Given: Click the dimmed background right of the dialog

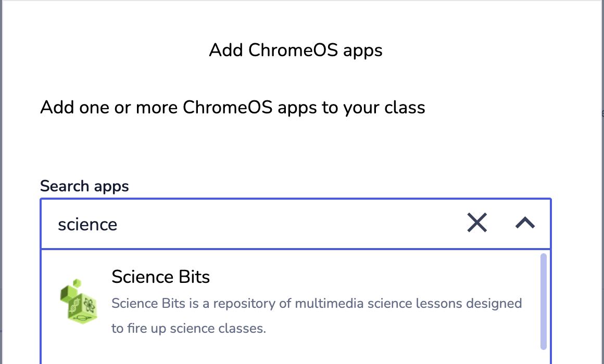Looking at the screenshot, I should tap(602, 182).
